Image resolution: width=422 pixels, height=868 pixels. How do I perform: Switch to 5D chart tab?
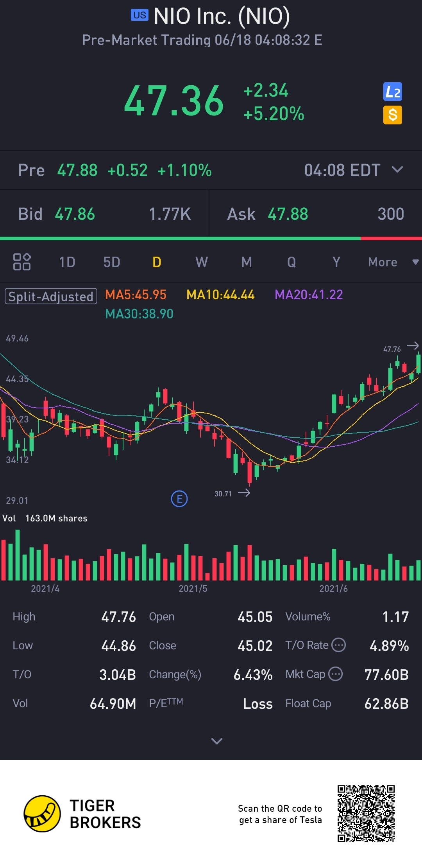[x=112, y=262]
